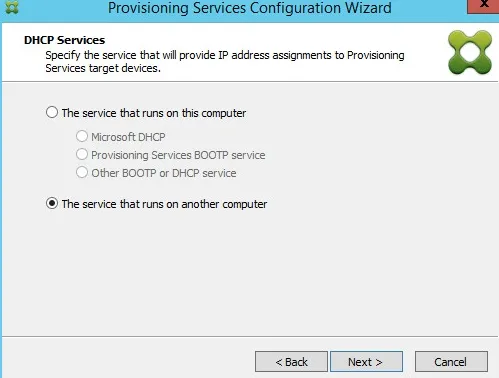Image resolution: width=499 pixels, height=378 pixels.
Task: Click the large green Citrix logo
Action: 470,52
